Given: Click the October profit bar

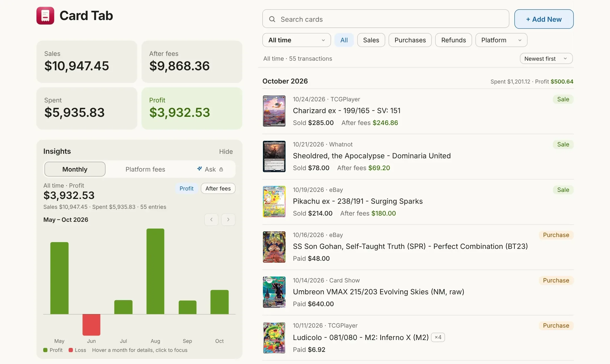Looking at the screenshot, I should [x=219, y=302].
